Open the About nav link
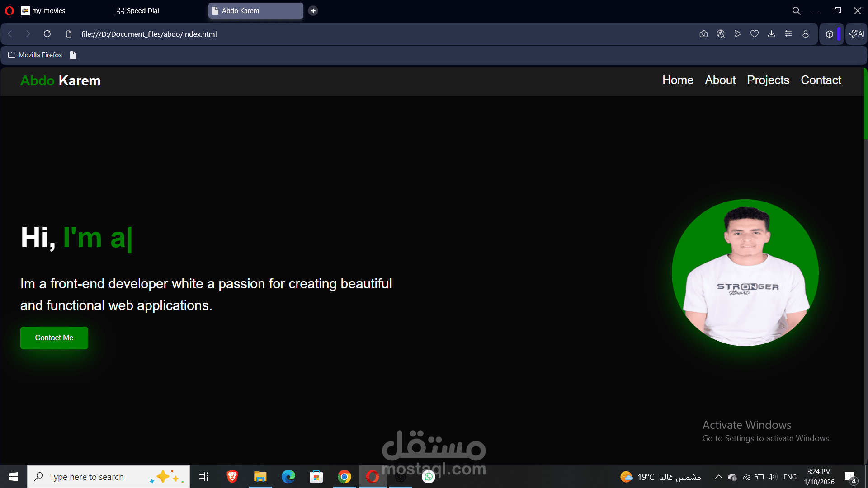868x488 pixels. 720,80
